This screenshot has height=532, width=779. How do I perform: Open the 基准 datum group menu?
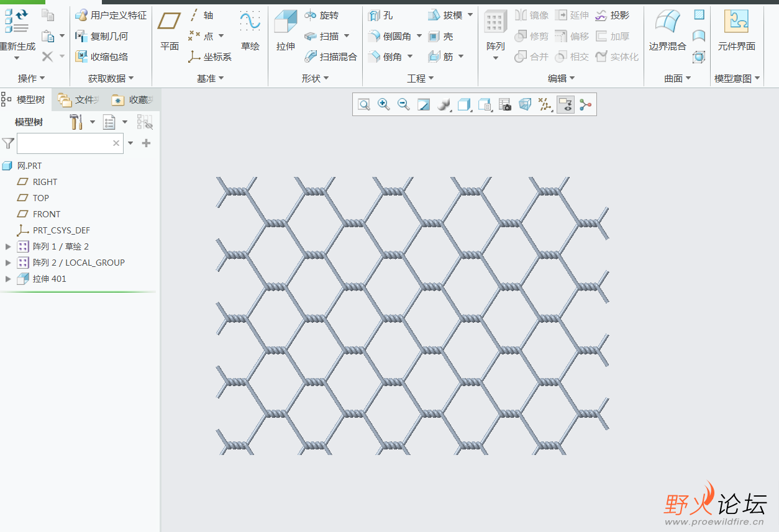[211, 78]
